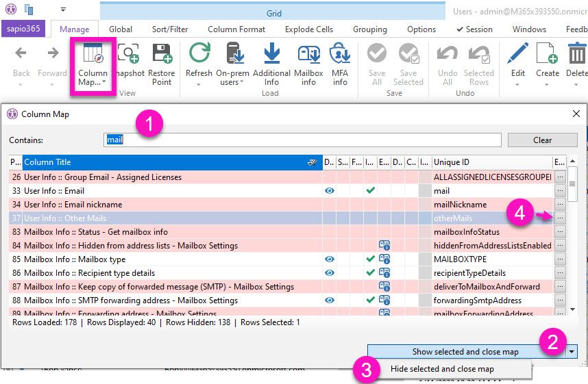Expand the Edit dropdown arrow
588x384 pixels.
(517, 85)
